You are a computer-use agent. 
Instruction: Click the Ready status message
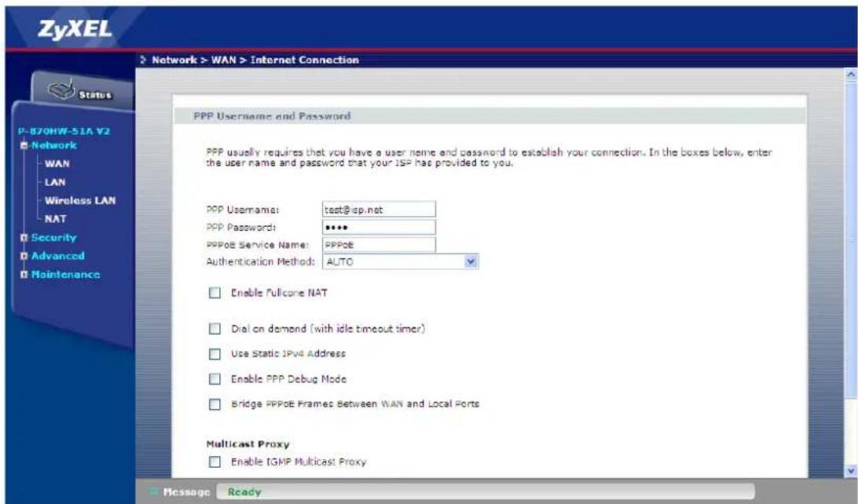click(x=244, y=492)
